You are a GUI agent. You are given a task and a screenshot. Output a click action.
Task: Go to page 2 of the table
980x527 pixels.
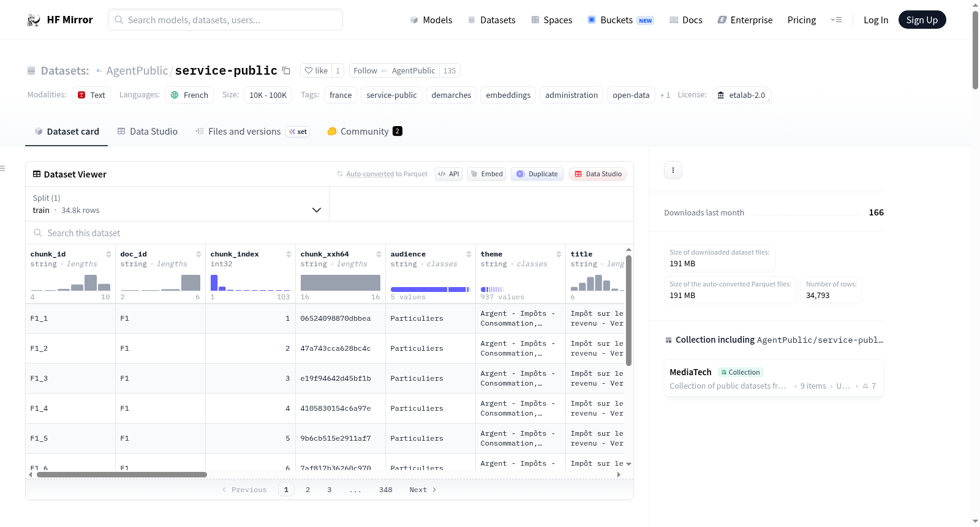[307, 490]
